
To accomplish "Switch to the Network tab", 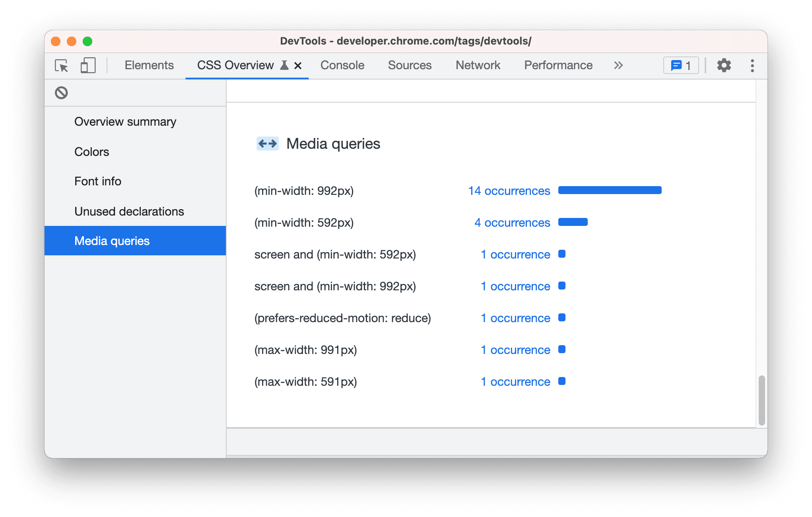I will (478, 64).
